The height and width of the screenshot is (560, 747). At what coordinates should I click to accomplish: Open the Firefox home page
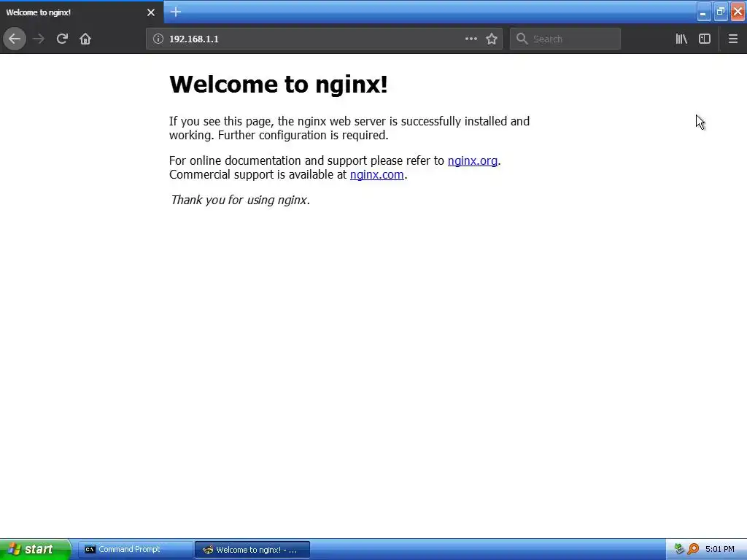point(85,39)
